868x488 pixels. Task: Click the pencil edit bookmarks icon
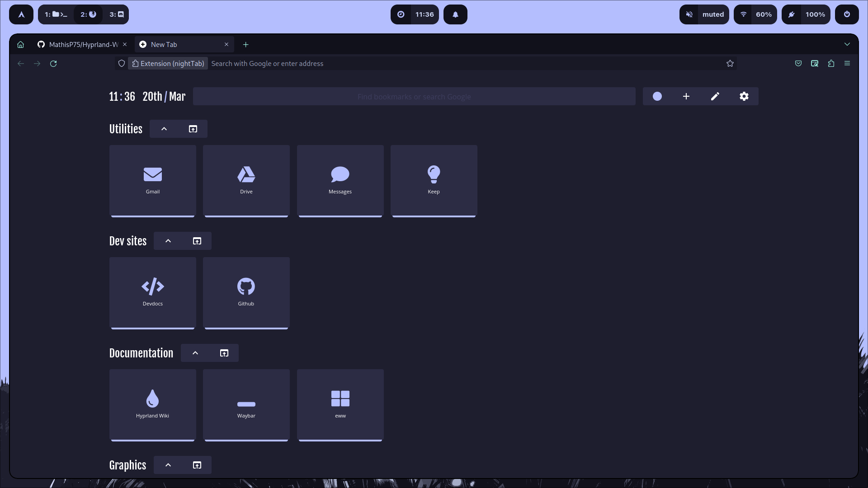coord(715,96)
